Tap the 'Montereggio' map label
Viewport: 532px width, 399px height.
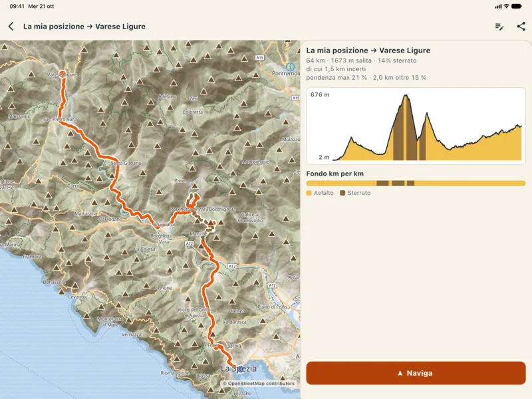(x=255, y=162)
